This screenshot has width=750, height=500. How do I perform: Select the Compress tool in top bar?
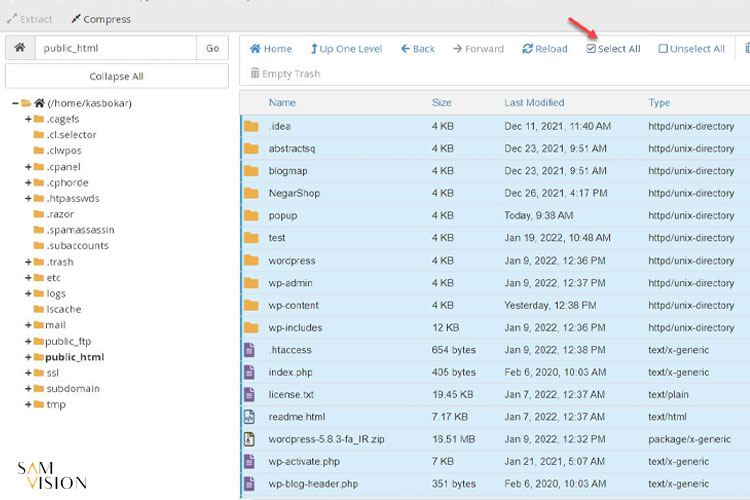pos(100,19)
